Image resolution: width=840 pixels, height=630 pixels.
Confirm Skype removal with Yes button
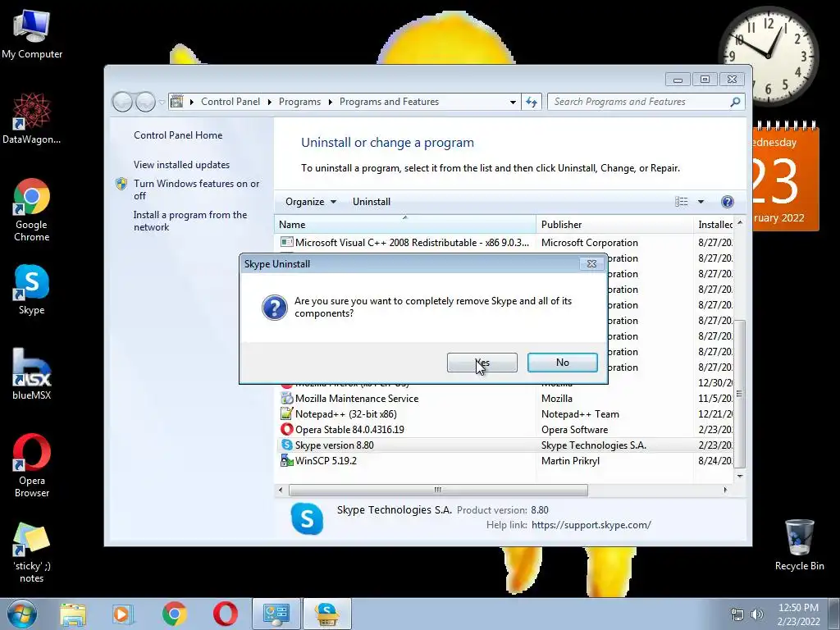coord(482,363)
